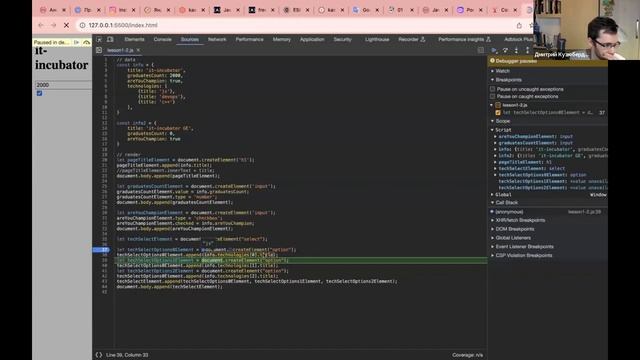The width and height of the screenshot is (640, 360).
Task: Click the number input showing 2000
Action: click(x=63, y=85)
